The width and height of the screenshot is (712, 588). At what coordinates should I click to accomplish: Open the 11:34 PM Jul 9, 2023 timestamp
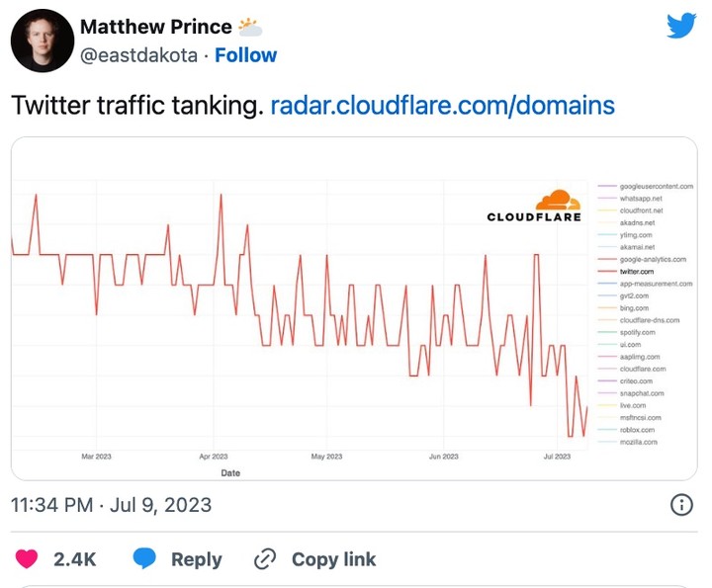point(111,505)
